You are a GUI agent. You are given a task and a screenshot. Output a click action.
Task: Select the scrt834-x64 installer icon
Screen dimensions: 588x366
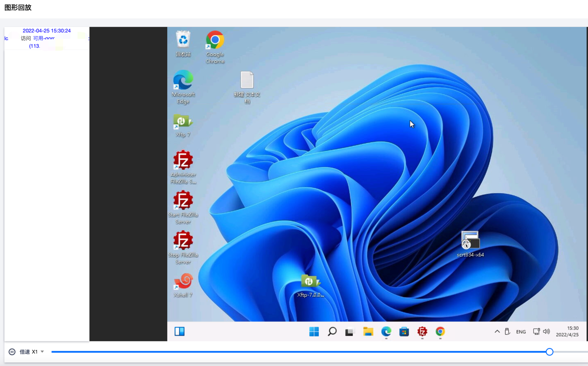click(x=470, y=244)
